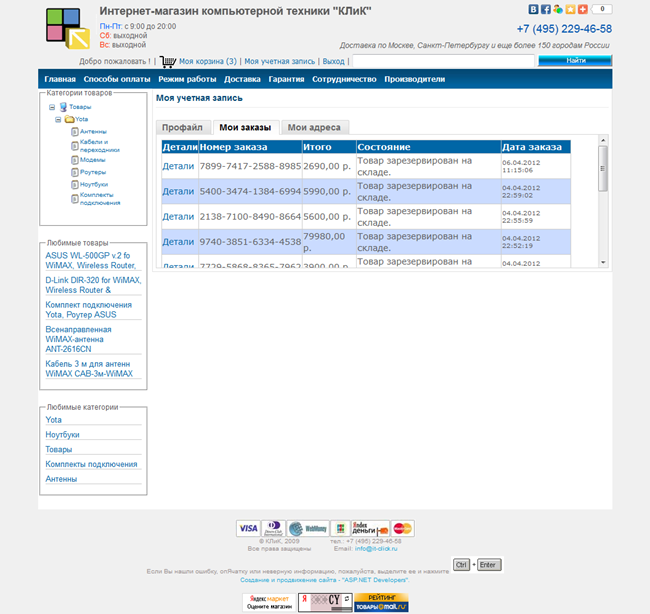This screenshot has height=614, width=650.
Task: Click the page icon beside Ноутбуки
Action: coord(75,184)
